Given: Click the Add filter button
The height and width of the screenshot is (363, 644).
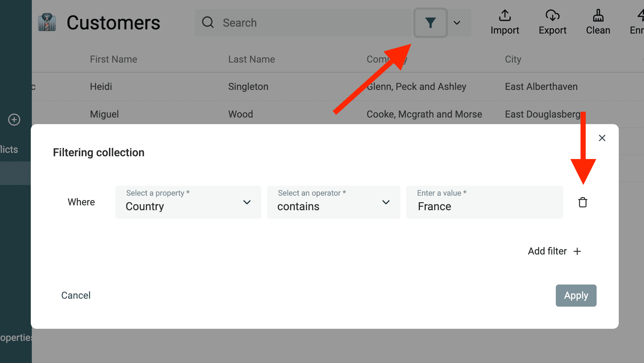Looking at the screenshot, I should 554,251.
